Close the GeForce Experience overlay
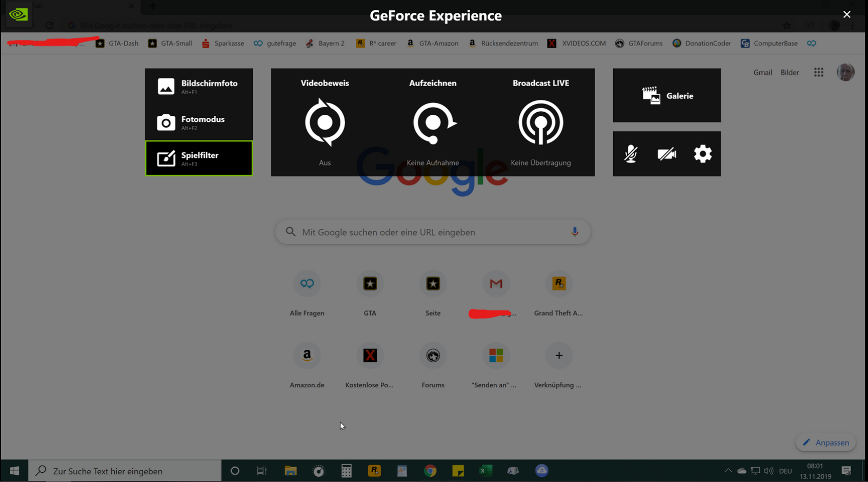 [x=846, y=14]
